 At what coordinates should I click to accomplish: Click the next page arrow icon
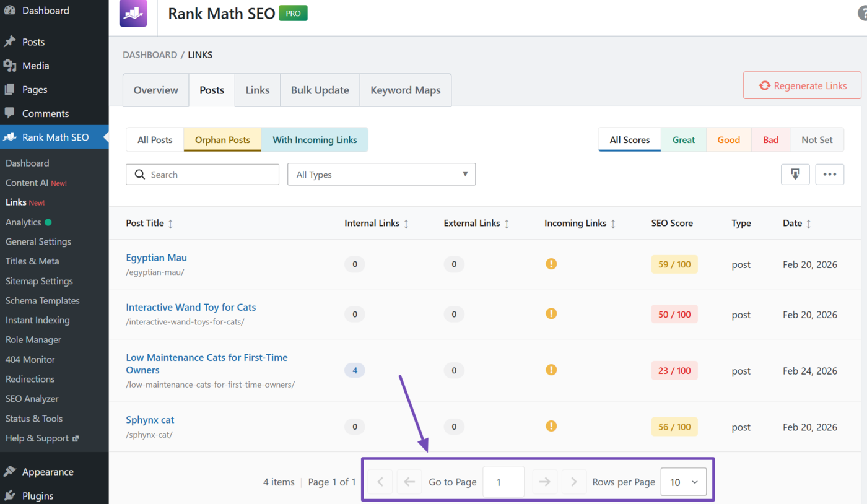point(544,482)
